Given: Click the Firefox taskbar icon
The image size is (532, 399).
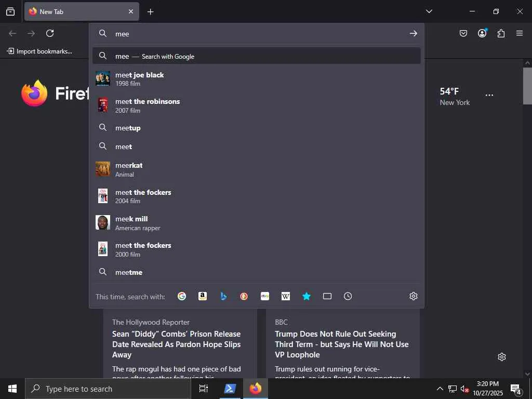Looking at the screenshot, I should pyautogui.click(x=256, y=389).
